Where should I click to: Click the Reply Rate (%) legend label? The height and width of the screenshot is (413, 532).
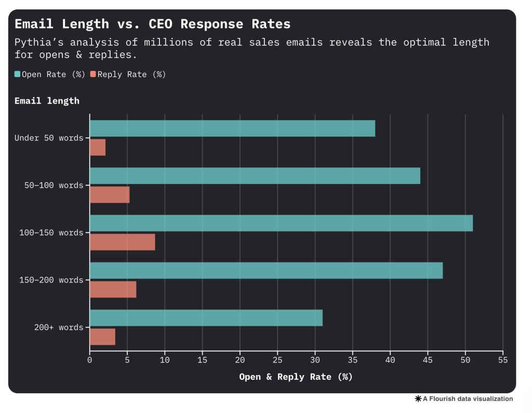coord(131,74)
